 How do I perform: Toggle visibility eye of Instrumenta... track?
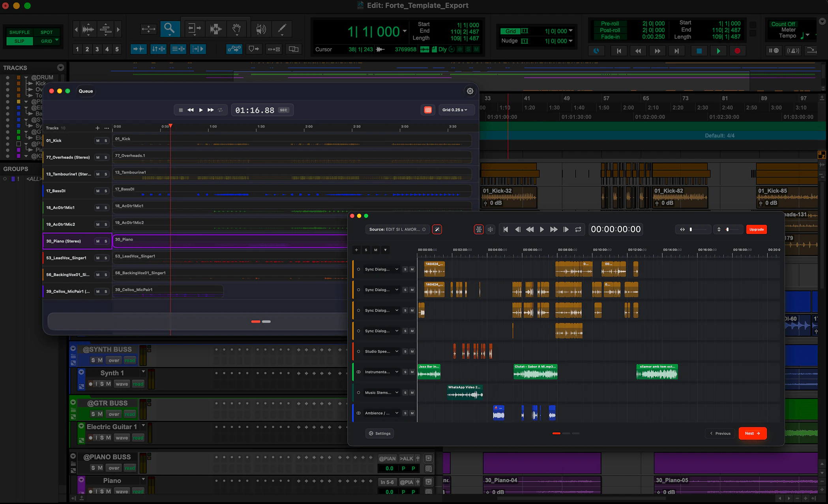click(x=358, y=372)
